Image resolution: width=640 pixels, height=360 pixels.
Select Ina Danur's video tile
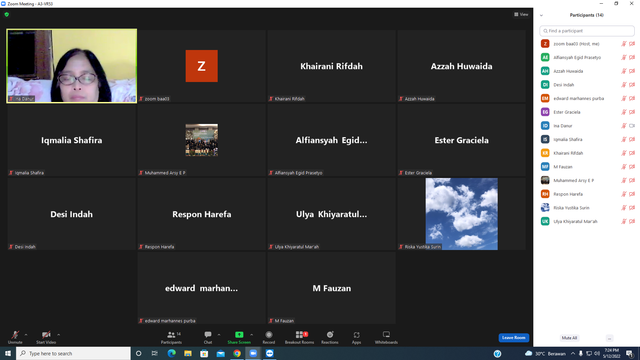[72, 66]
